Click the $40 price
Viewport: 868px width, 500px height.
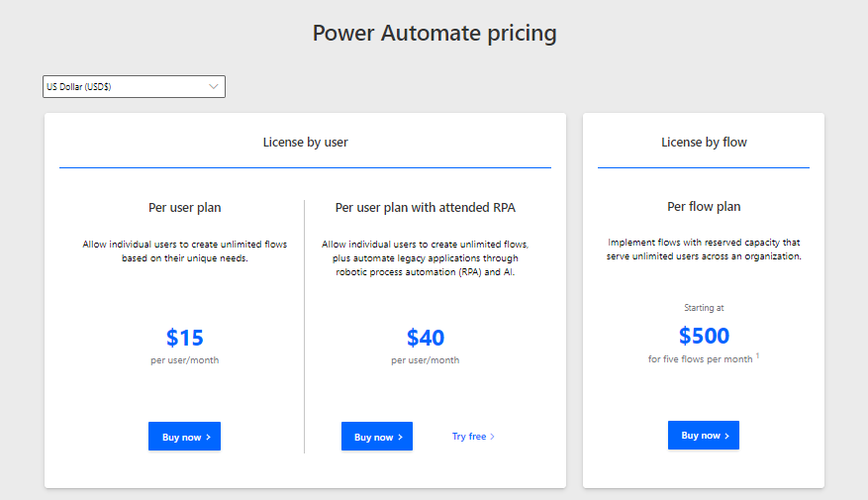click(426, 338)
